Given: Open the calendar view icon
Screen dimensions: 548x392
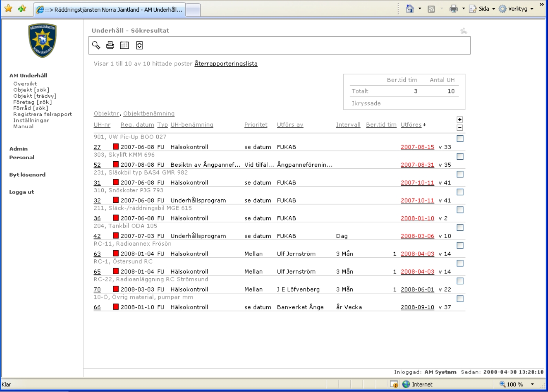Looking at the screenshot, I should (125, 46).
